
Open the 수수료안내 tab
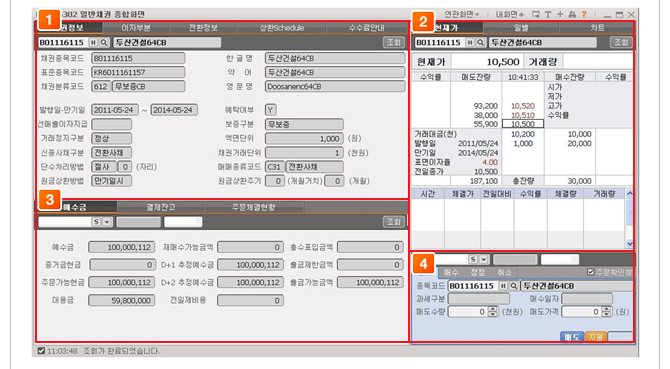367,28
